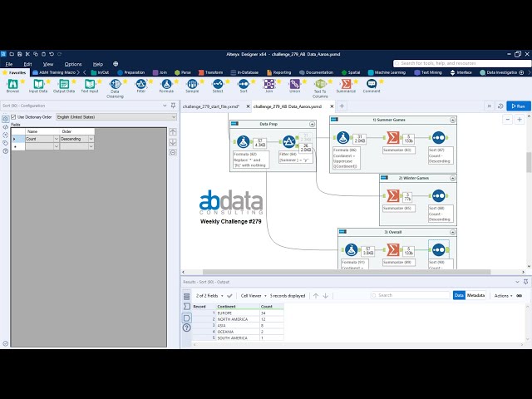Show the Data view in Results
The height and width of the screenshot is (399, 532).
click(459, 296)
